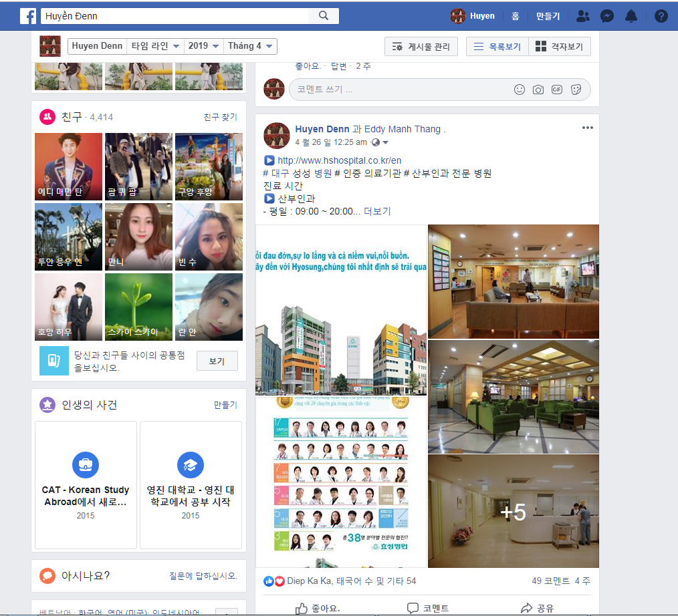Click the Facebook logo icon
The width and height of the screenshot is (678, 616).
(28, 16)
